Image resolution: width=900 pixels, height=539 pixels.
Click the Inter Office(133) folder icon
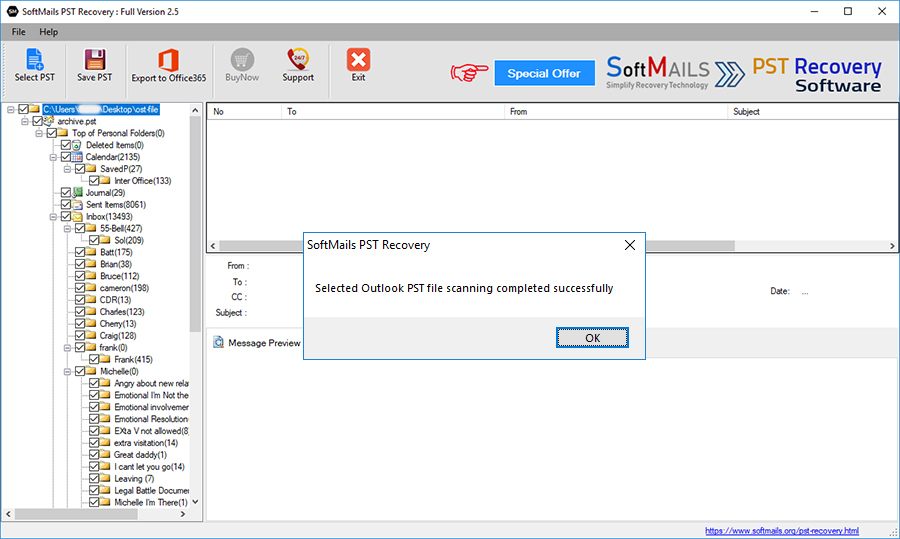click(105, 180)
